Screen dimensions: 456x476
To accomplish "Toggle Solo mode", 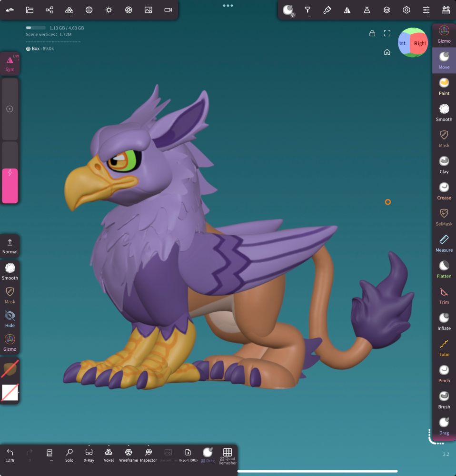I will pyautogui.click(x=69, y=456).
